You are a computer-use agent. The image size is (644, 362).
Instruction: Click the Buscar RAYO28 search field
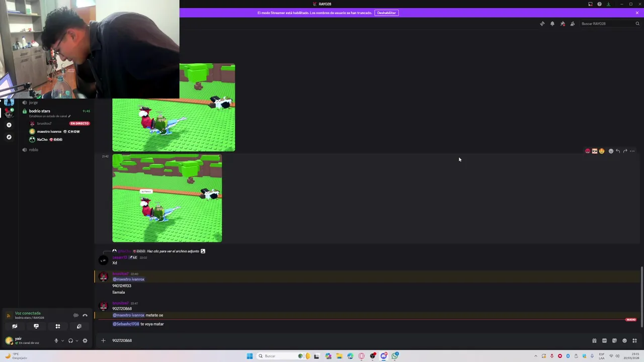(610, 24)
